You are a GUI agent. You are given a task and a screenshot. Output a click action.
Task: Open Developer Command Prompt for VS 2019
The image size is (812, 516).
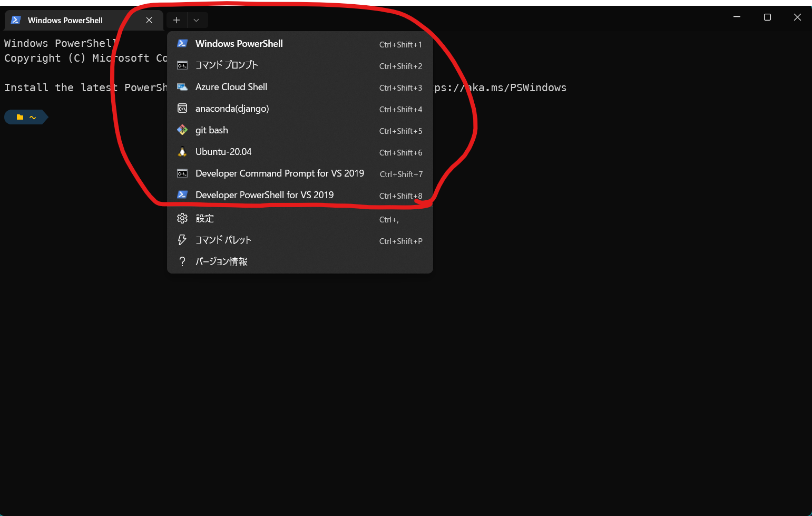[x=300, y=173]
